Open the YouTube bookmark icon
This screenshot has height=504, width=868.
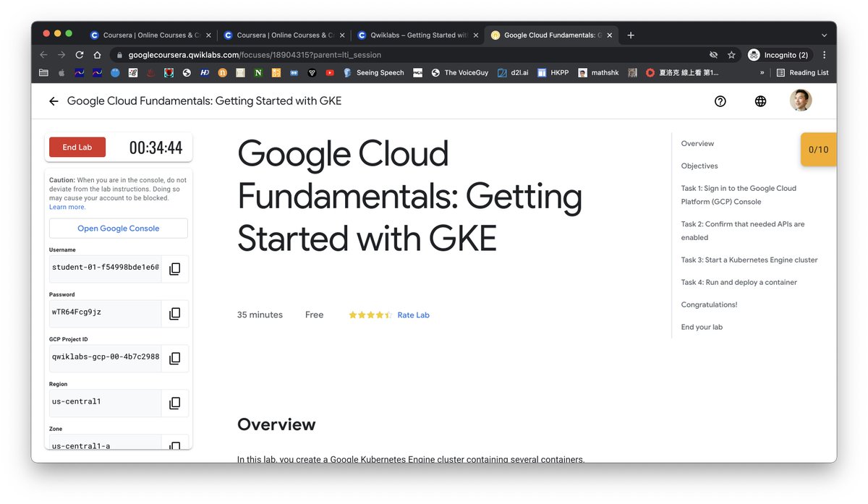click(330, 72)
